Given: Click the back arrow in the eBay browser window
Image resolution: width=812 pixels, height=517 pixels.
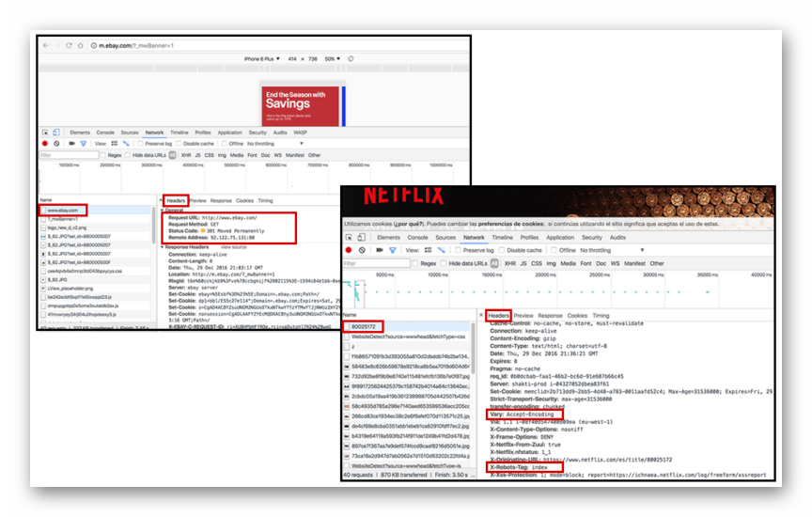Looking at the screenshot, I should click(46, 45).
